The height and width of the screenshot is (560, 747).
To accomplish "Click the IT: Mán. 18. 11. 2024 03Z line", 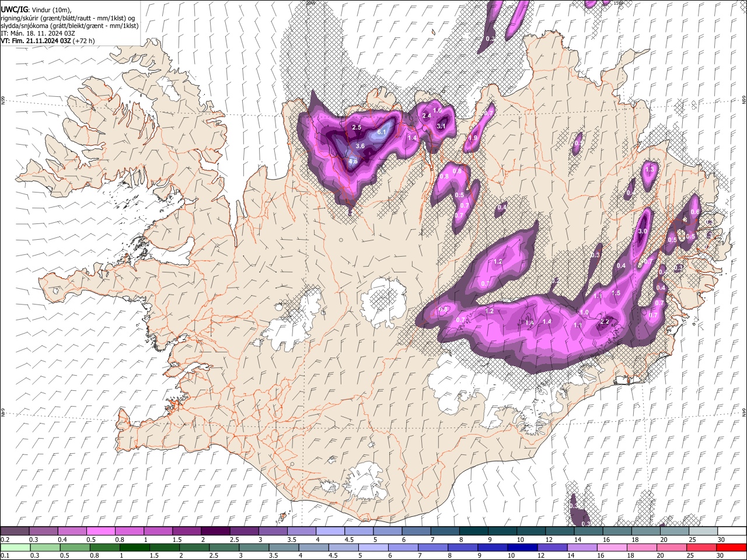I will coord(38,33).
